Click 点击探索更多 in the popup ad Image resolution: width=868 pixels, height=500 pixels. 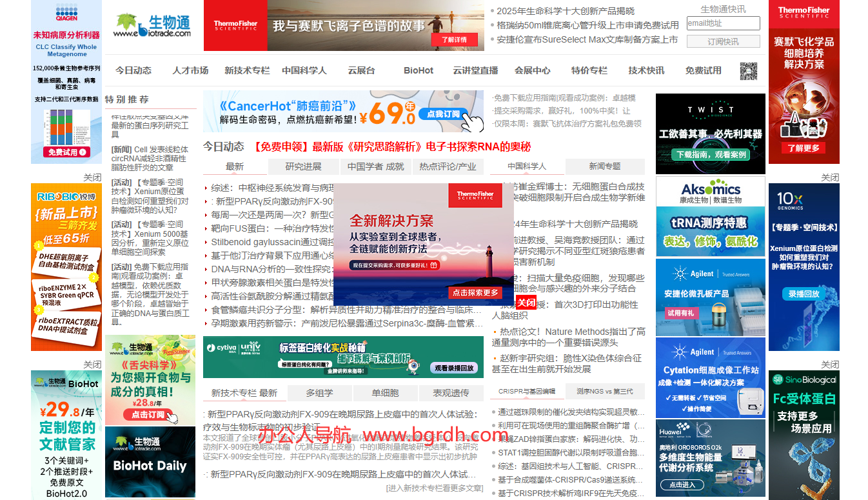(475, 292)
